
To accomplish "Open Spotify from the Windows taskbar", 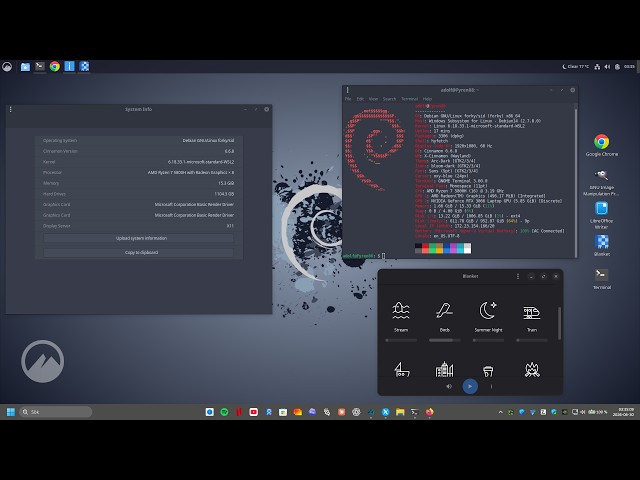I will (x=224, y=412).
